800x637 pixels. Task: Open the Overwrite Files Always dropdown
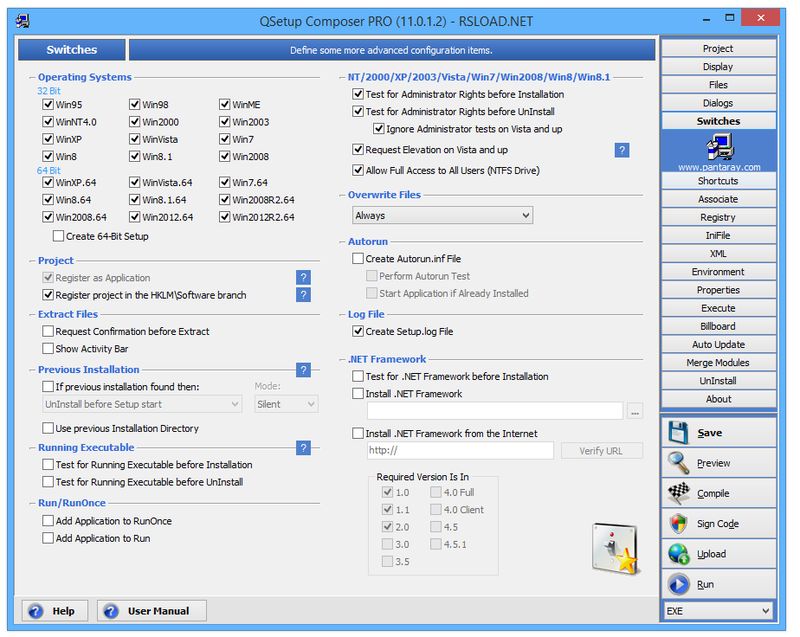(442, 215)
